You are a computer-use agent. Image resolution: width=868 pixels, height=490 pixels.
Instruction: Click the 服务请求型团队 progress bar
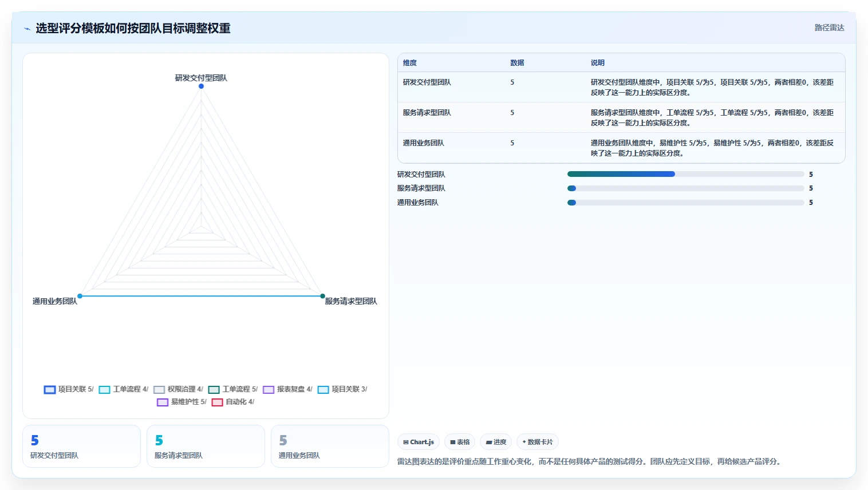[685, 188]
